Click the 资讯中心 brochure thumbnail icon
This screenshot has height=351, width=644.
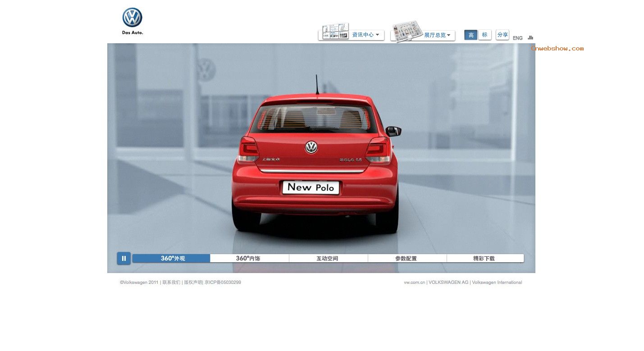pyautogui.click(x=335, y=32)
